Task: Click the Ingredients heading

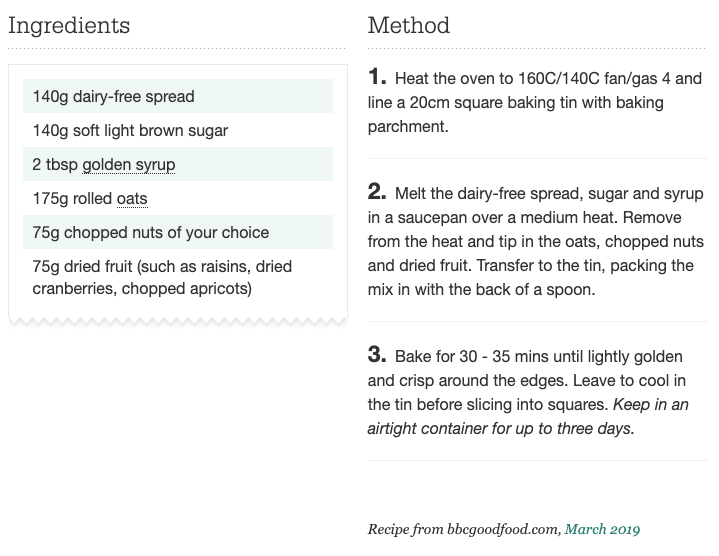Action: [x=69, y=26]
